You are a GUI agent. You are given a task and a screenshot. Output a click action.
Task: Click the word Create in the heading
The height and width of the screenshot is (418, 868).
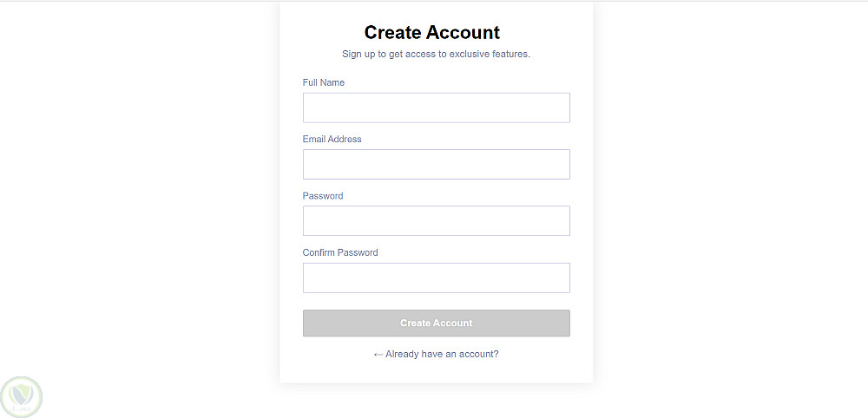tap(392, 33)
